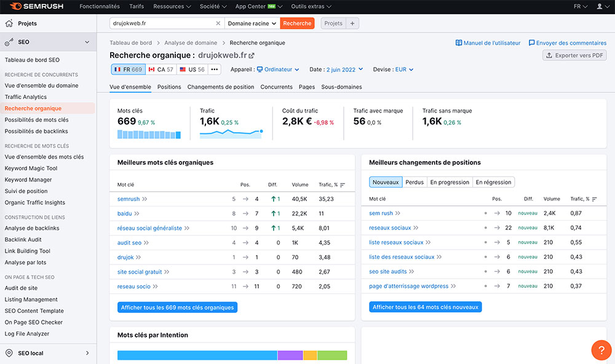Click the Trafic trend line chart
The width and height of the screenshot is (615, 364).
coord(231,134)
